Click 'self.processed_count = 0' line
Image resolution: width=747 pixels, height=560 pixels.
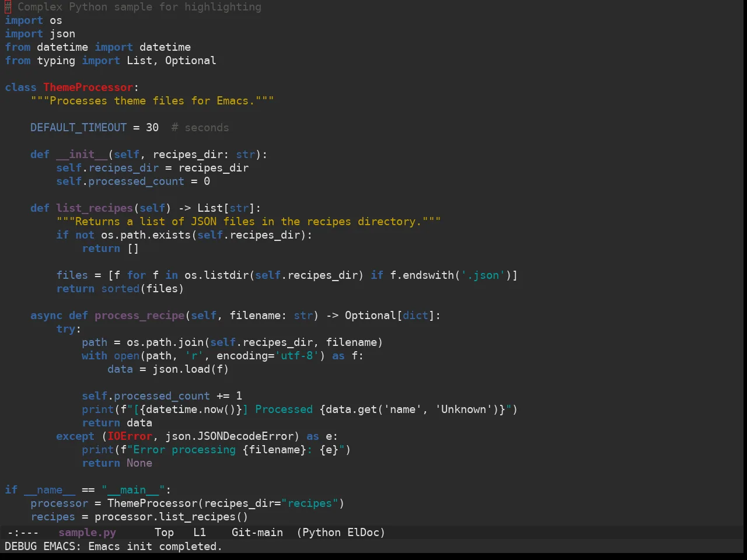[133, 181]
